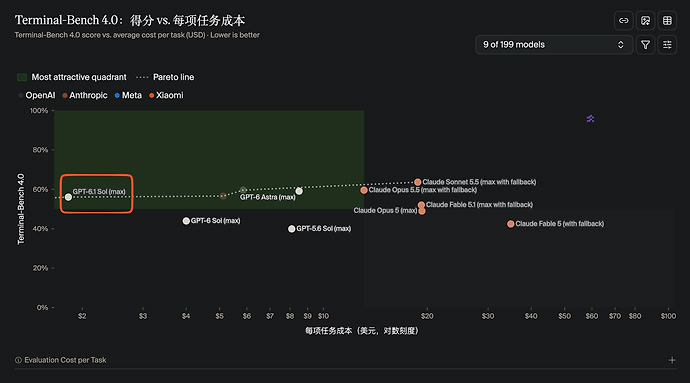Switch to table view icon
This screenshot has width=690, height=383.
tap(667, 21)
